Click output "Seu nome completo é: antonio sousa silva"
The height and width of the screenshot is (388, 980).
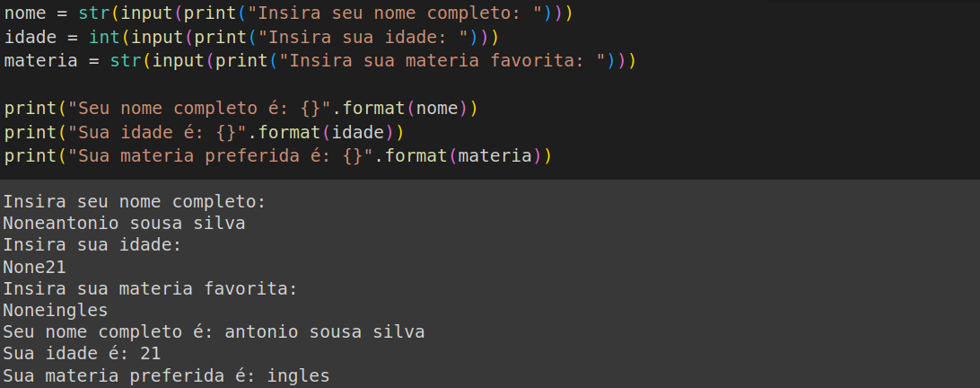(214, 332)
